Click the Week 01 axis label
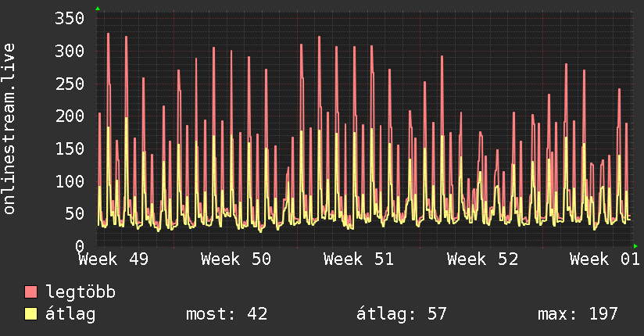 [x=605, y=259]
